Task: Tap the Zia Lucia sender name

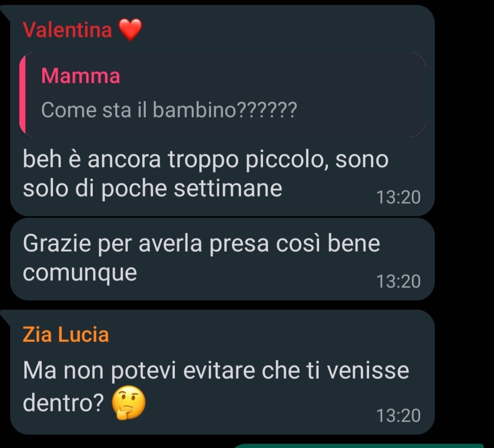Action: point(66,335)
